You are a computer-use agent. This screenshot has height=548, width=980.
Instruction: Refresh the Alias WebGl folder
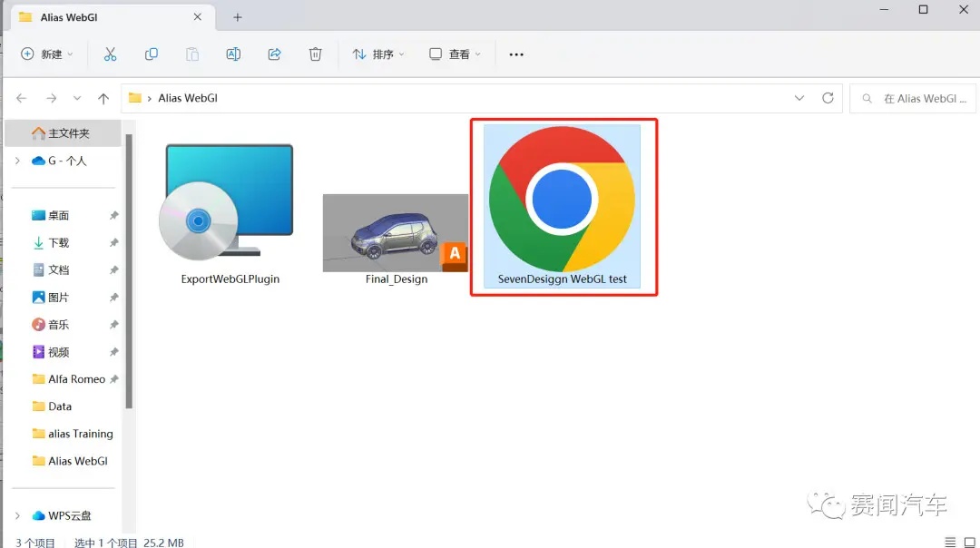click(828, 98)
